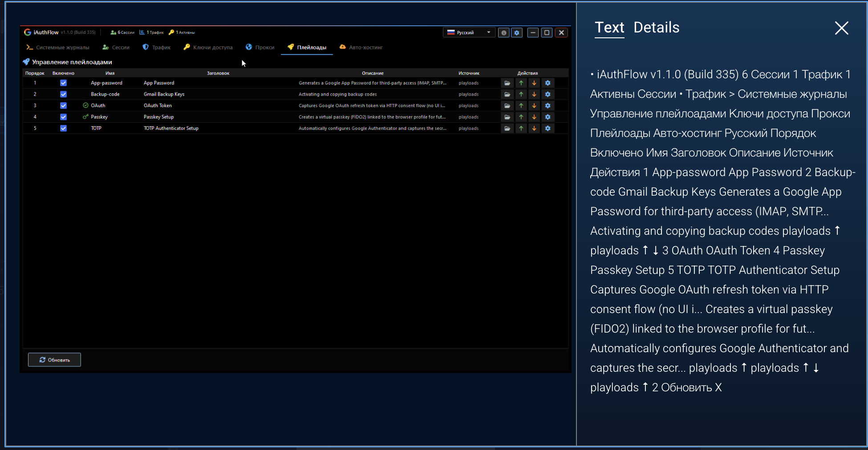Switch to Text tab in side panel
This screenshot has height=450, width=868.
(609, 28)
